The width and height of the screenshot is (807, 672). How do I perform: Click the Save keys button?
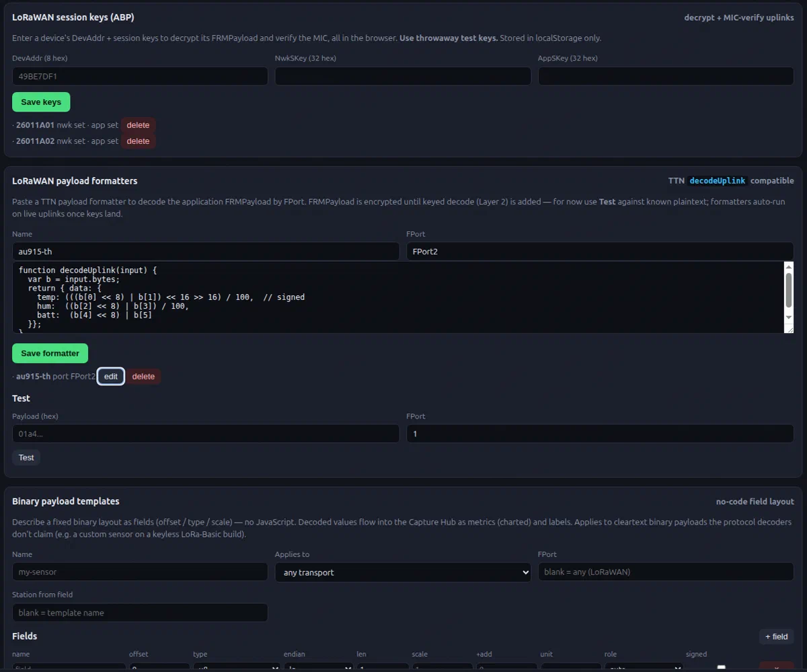pyautogui.click(x=41, y=102)
